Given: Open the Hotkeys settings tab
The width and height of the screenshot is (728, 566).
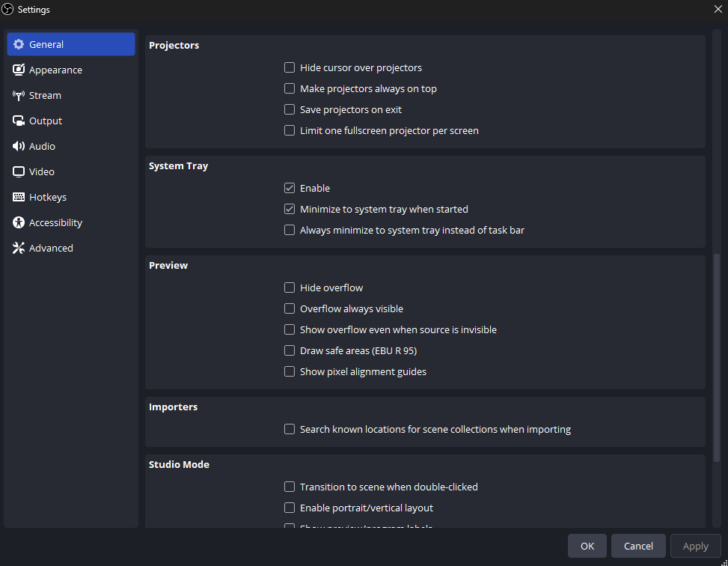Looking at the screenshot, I should click(71, 197).
